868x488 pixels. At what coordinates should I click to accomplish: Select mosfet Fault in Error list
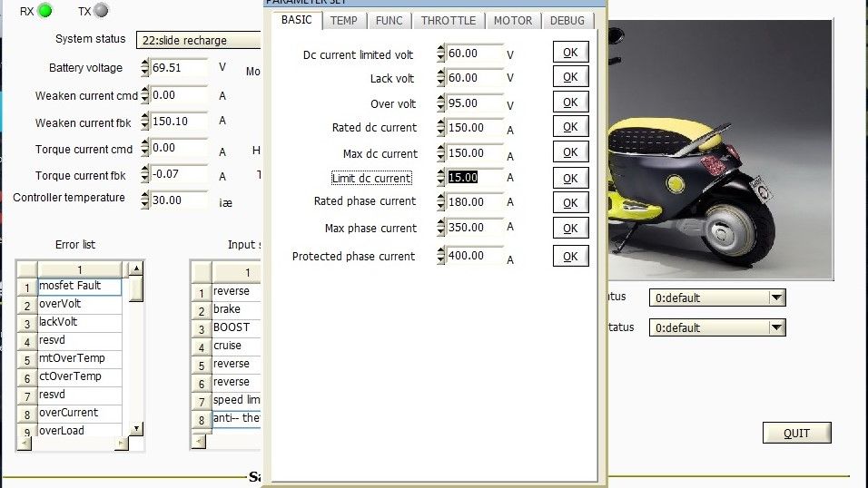[79, 287]
